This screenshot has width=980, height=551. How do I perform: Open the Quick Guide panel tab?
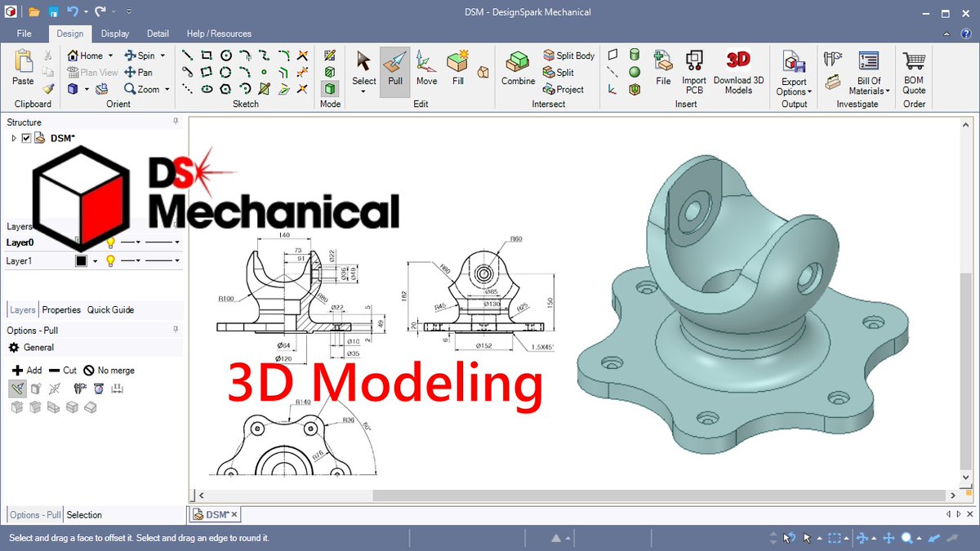(110, 310)
